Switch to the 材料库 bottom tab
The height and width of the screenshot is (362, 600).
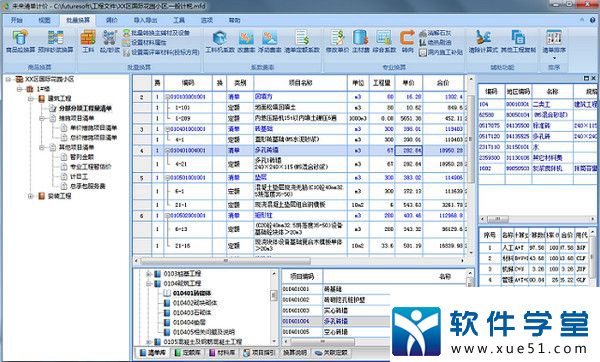[222, 352]
